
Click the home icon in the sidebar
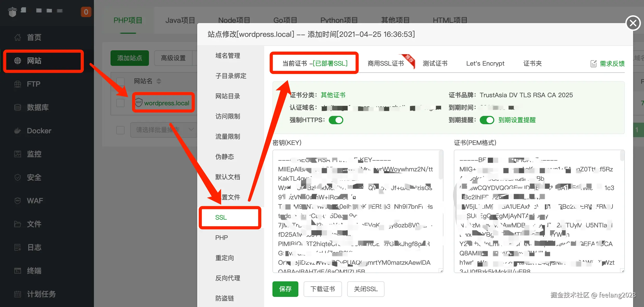pyautogui.click(x=18, y=37)
